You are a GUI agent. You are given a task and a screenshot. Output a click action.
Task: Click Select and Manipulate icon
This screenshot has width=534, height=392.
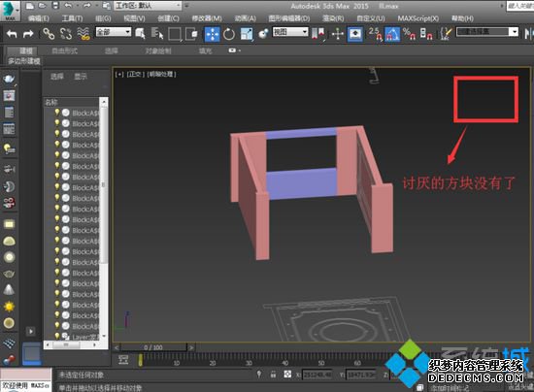pyautogui.click(x=338, y=34)
